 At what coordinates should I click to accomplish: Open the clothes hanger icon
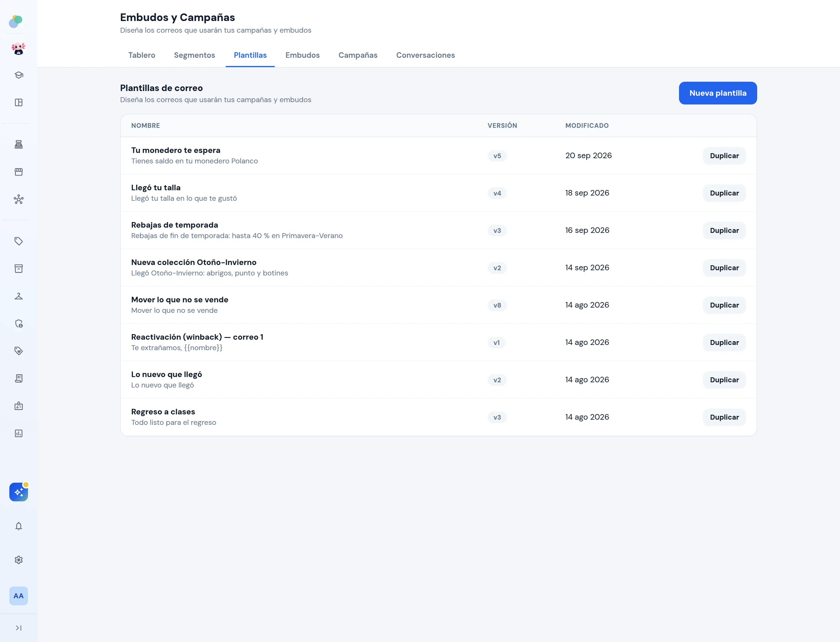point(19,296)
